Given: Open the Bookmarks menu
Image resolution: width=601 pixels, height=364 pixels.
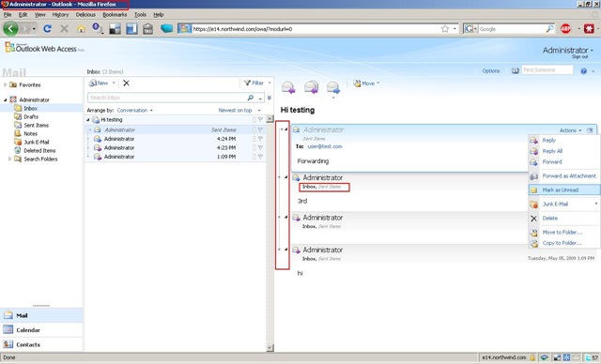Looking at the screenshot, I should tap(115, 15).
